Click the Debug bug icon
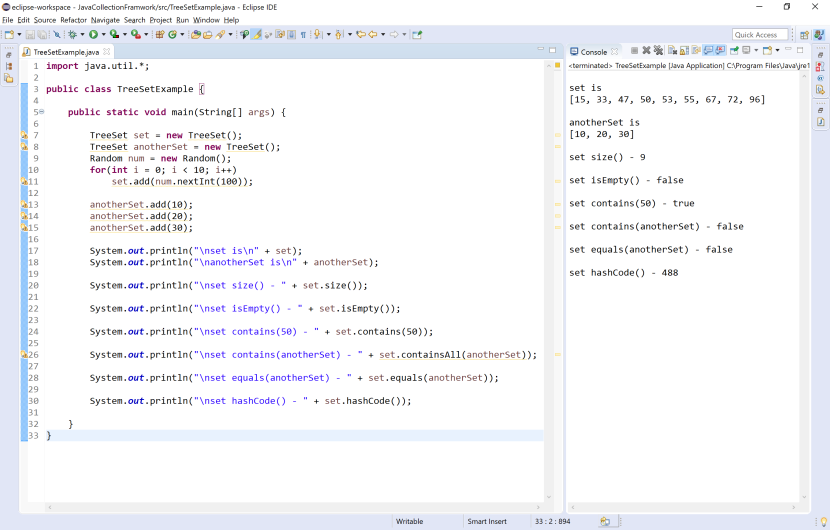The width and height of the screenshot is (830, 530). click(72, 34)
